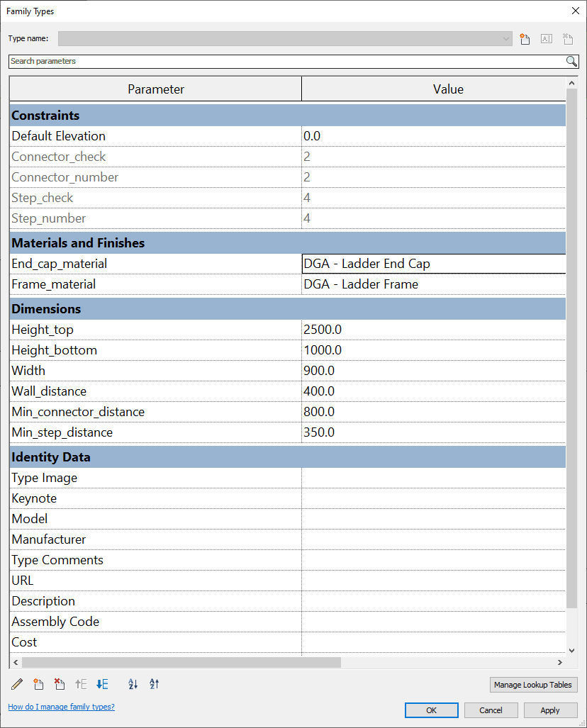The width and height of the screenshot is (587, 728).
Task: Click the Manage Lookup Tables button
Action: (x=534, y=685)
